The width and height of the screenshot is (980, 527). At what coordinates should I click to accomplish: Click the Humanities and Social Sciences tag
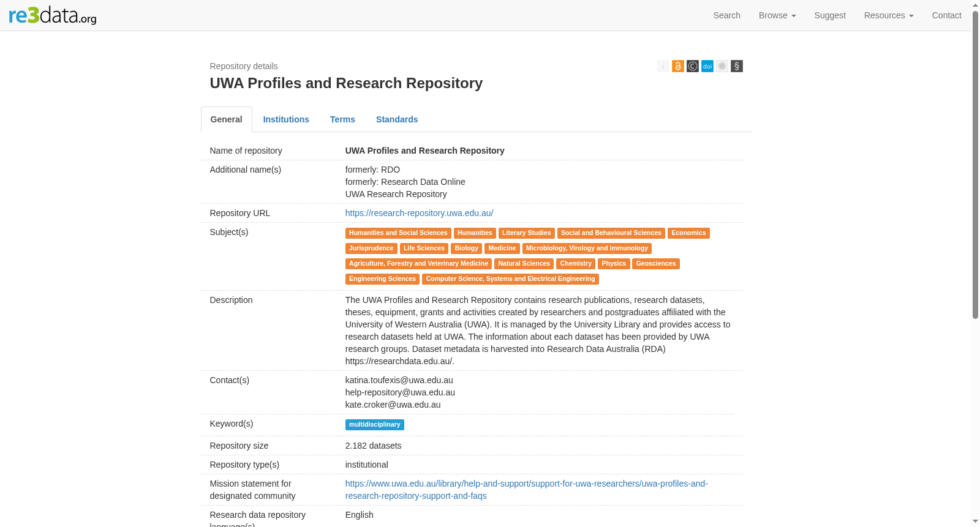click(398, 233)
